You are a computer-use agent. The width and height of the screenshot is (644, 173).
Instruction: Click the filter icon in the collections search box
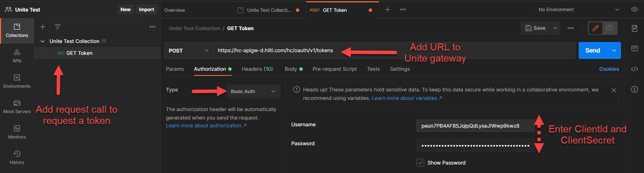click(58, 27)
